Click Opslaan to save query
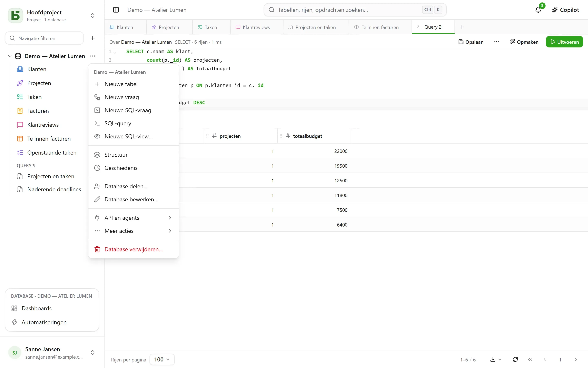 click(x=471, y=42)
